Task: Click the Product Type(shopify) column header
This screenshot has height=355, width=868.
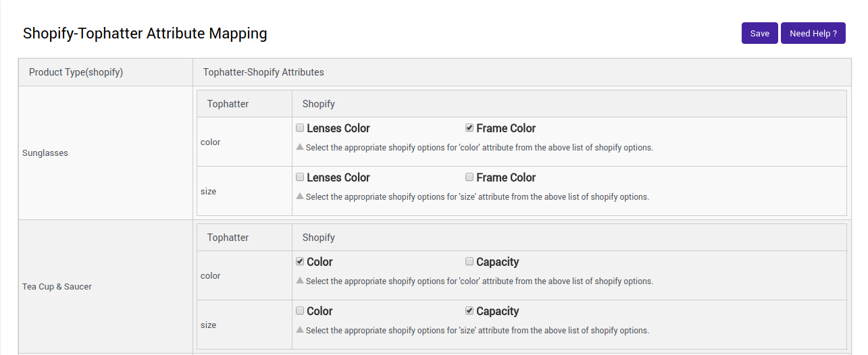Action: pyautogui.click(x=76, y=72)
